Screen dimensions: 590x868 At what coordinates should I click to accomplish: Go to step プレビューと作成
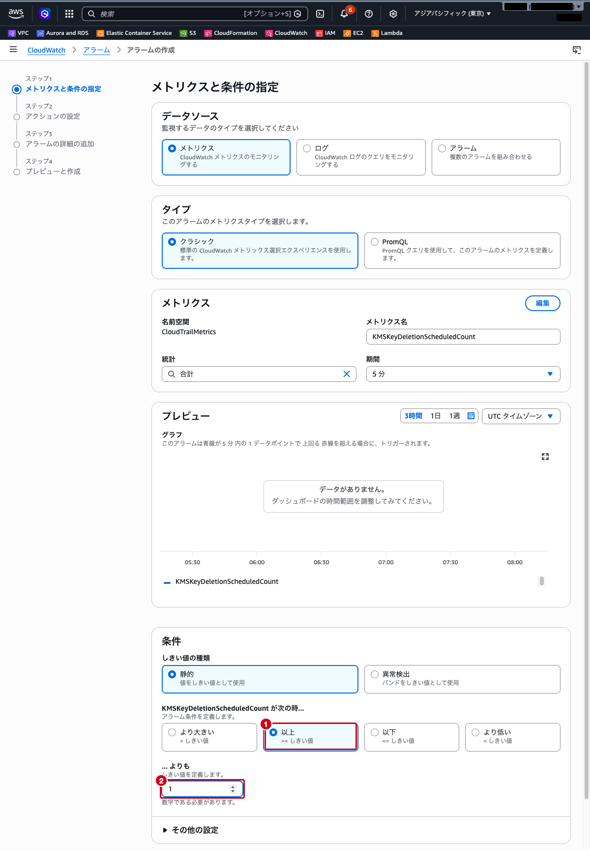[x=53, y=172]
